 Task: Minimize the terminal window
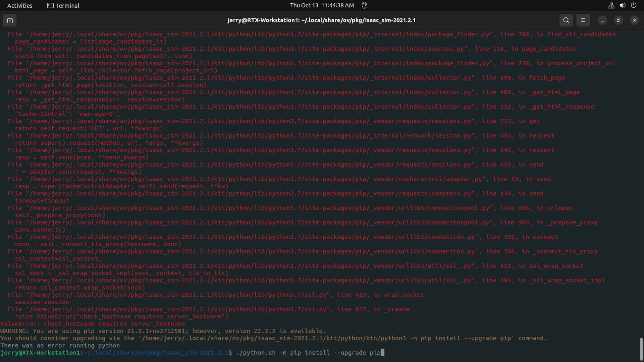pos(602,20)
